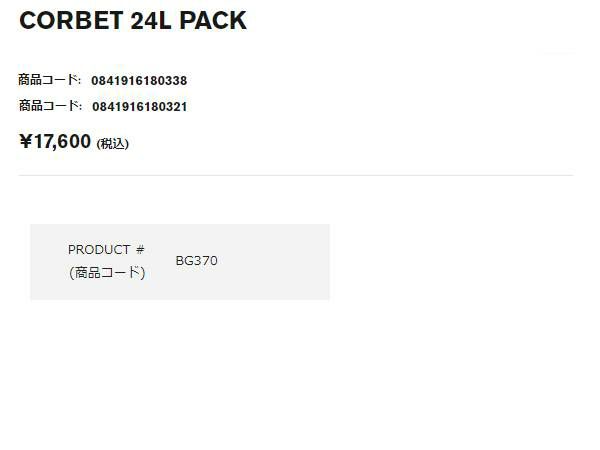Click the (商品コード) label in gray box
The height and width of the screenshot is (450, 600).
point(107,273)
